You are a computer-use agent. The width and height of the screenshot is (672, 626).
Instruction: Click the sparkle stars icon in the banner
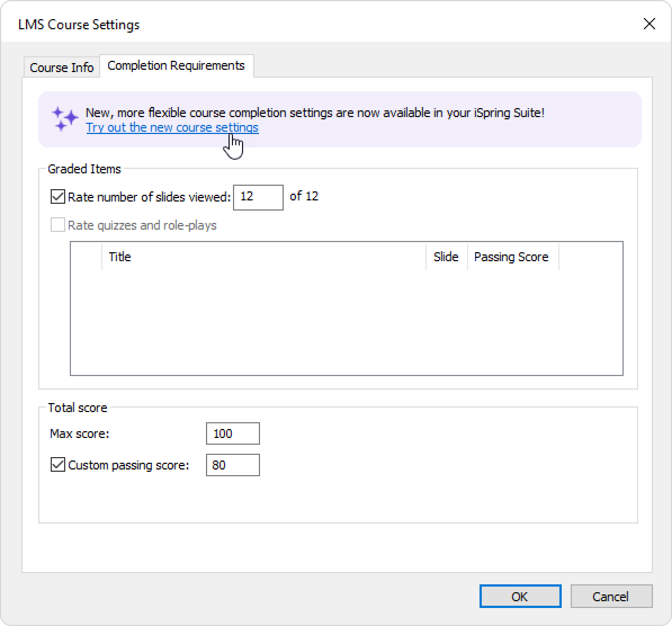point(65,119)
